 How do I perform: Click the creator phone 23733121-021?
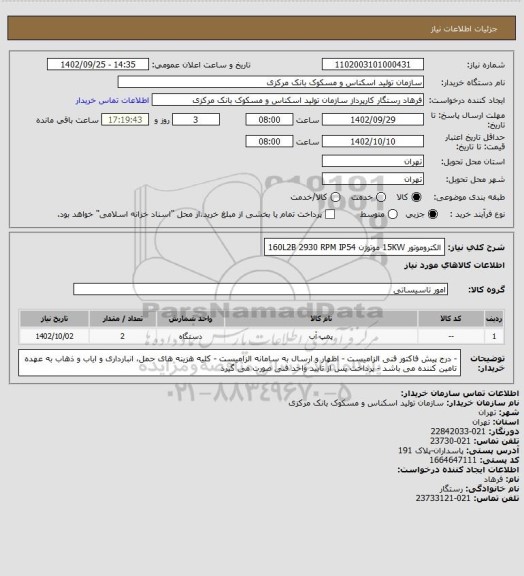(x=443, y=498)
